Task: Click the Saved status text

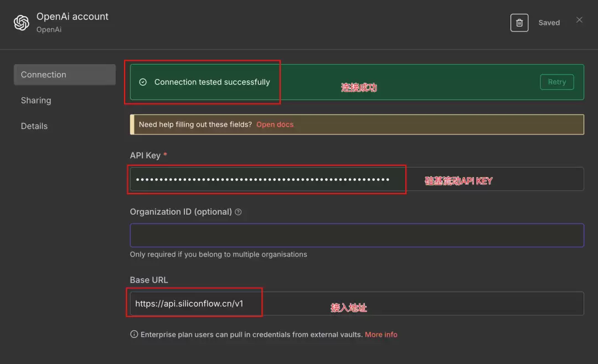Action: coord(549,23)
